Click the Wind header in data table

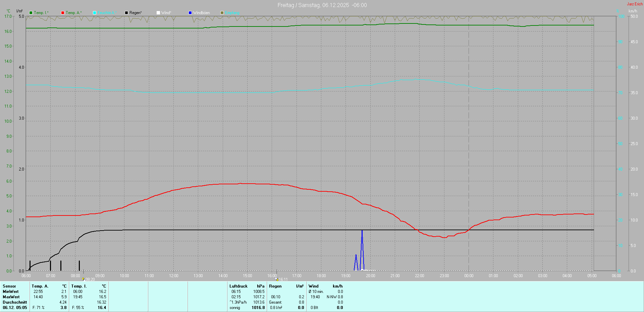[x=313, y=286]
